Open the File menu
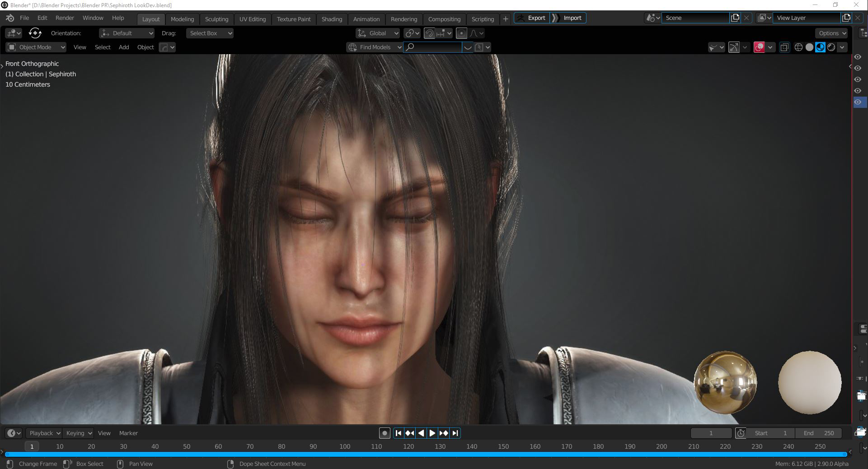The image size is (868, 469). point(24,18)
